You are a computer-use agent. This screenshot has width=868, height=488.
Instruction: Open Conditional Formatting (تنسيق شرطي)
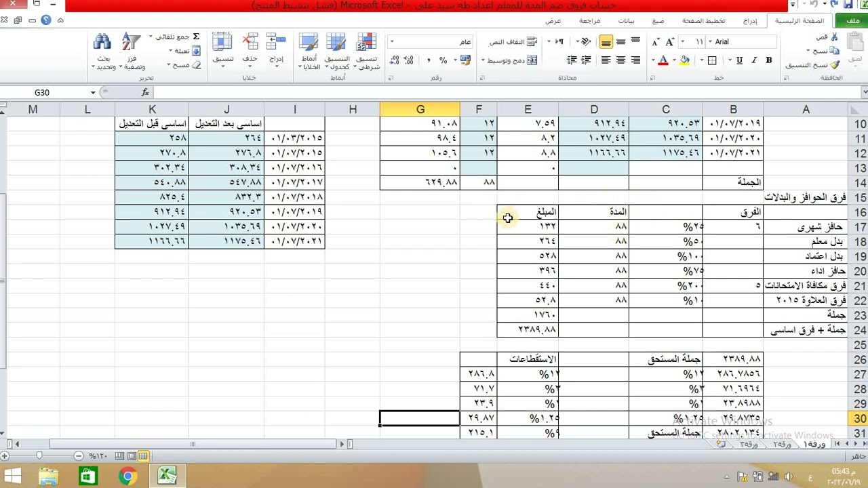click(x=367, y=52)
